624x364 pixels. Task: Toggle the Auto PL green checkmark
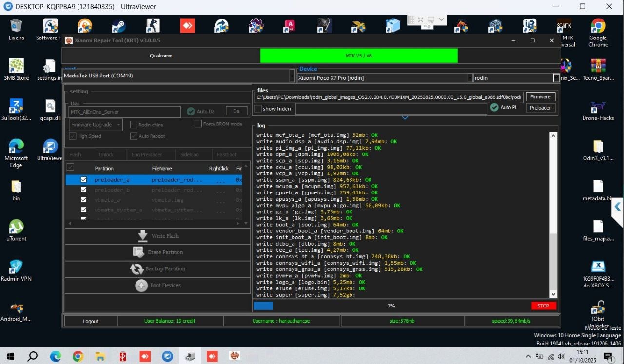click(x=494, y=107)
